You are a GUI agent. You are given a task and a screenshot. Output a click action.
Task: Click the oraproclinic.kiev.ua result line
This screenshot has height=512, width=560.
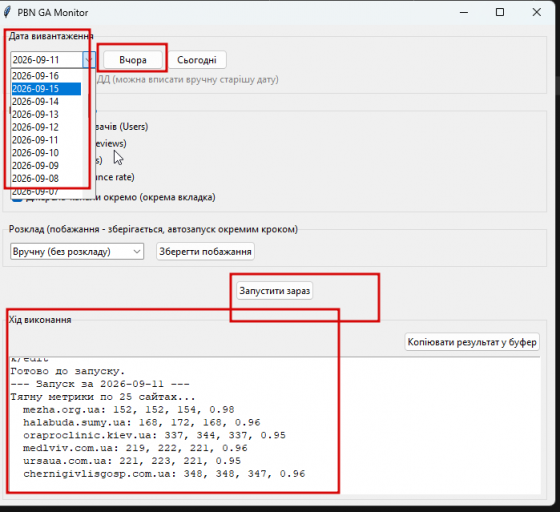click(154, 435)
